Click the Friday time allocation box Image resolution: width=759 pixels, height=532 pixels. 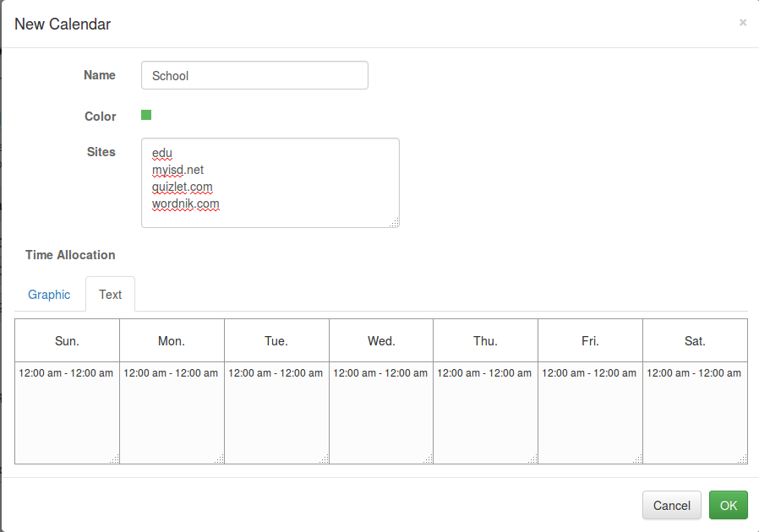(590, 413)
